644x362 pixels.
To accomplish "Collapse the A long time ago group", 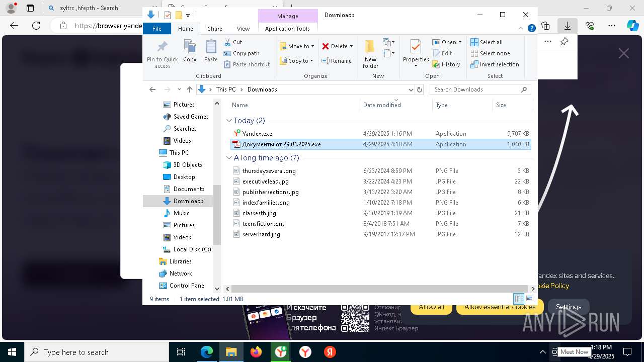I will [229, 158].
